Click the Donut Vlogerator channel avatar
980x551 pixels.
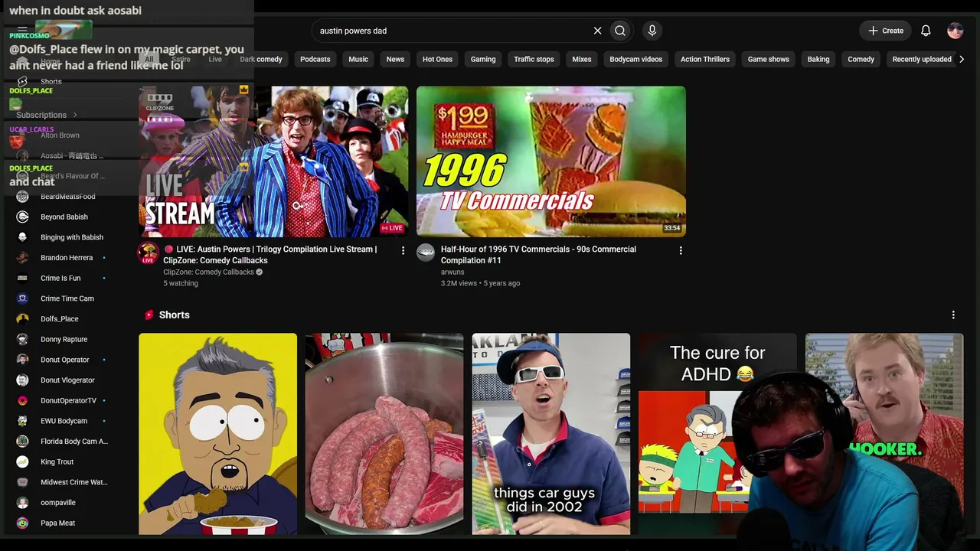(23, 380)
